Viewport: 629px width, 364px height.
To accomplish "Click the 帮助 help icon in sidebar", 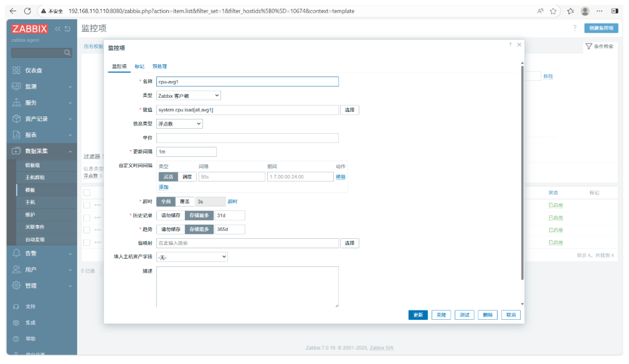I will [x=16, y=338].
